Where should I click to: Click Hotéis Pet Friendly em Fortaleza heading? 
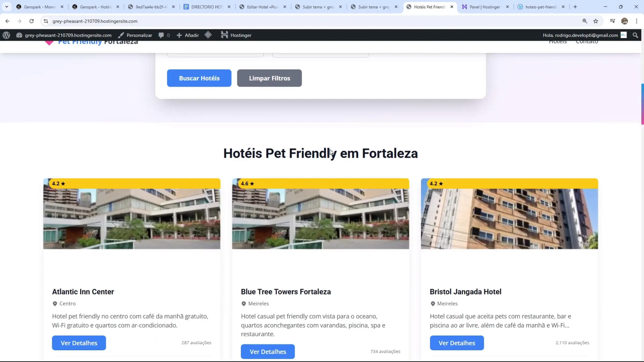pos(320,153)
